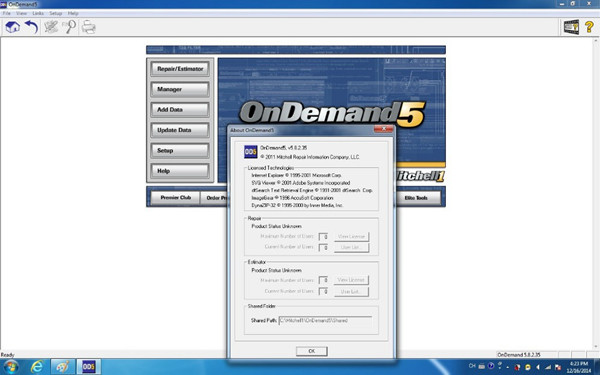Open the Setup menu in menu bar
The image size is (600, 375).
click(x=55, y=13)
